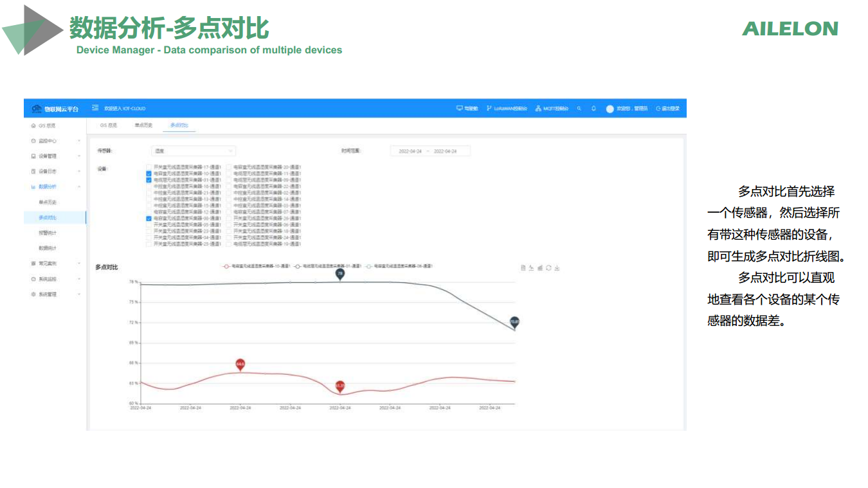Collapse sidebar with the hamburger icon
This screenshot has height=488, width=868.
(95, 109)
